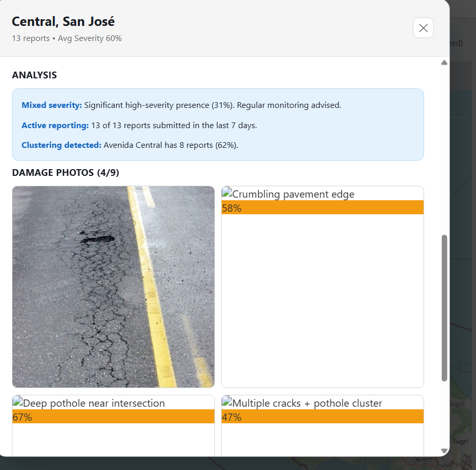Click the scrollbar down arrow
Screen dimensions: 476x470
444,451
